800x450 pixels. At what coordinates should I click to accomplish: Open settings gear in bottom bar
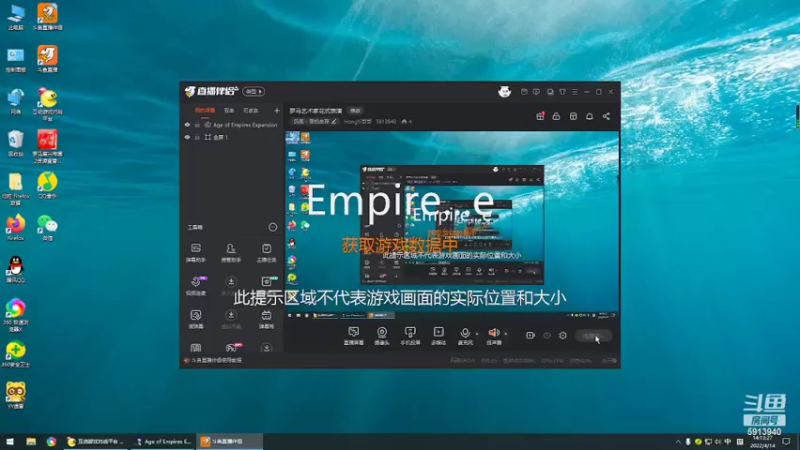point(563,336)
